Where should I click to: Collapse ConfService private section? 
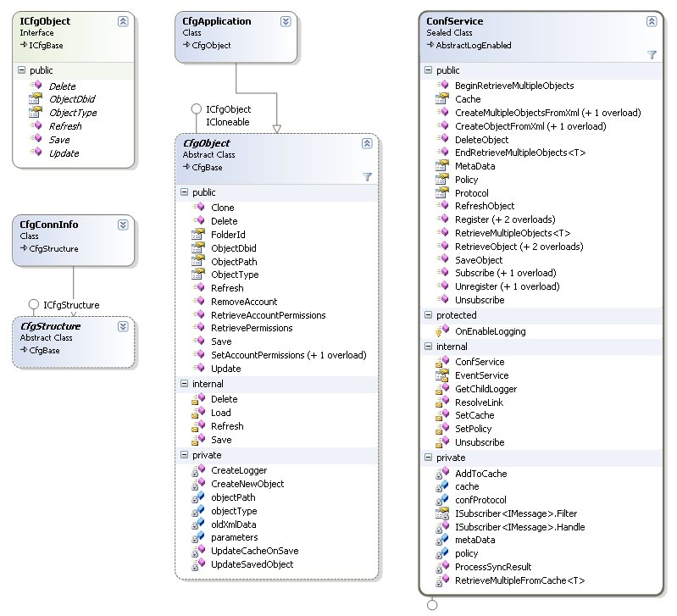click(x=428, y=458)
